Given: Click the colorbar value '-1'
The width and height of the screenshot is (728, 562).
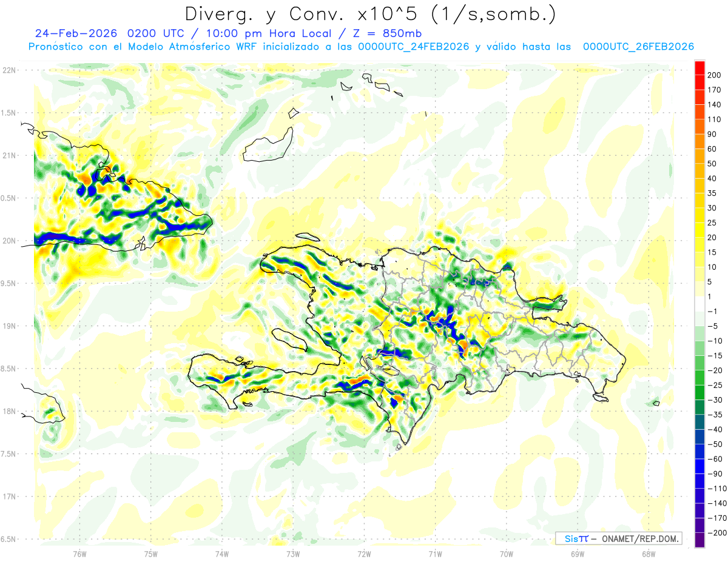Looking at the screenshot, I should tap(713, 311).
